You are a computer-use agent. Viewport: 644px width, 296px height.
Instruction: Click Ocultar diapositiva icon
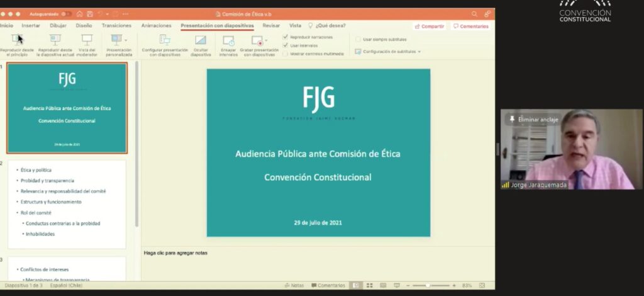pyautogui.click(x=201, y=40)
